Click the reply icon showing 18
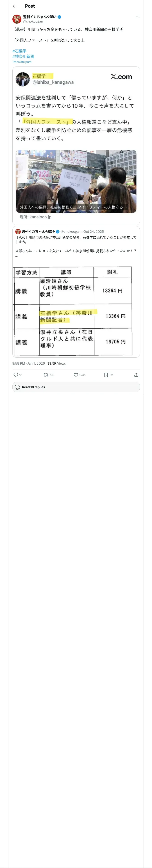Viewport: 152px width, 868px height. click(16, 374)
